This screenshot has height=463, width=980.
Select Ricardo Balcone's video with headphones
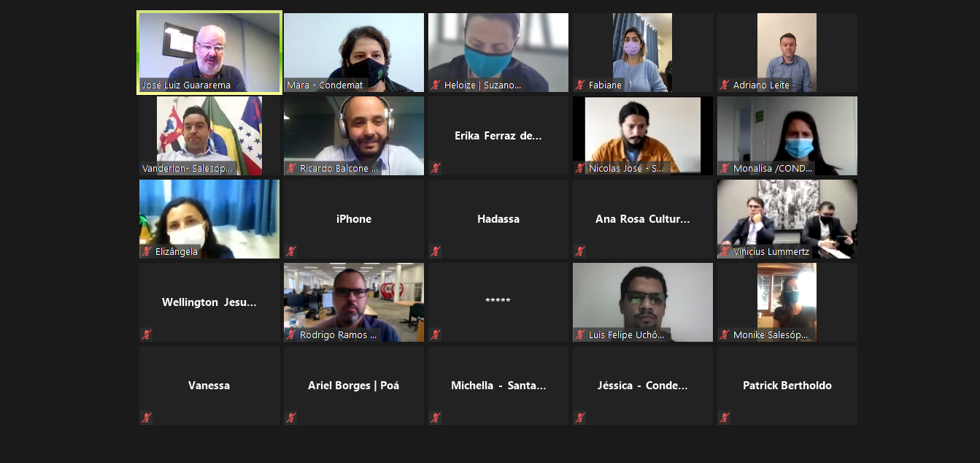(354, 136)
